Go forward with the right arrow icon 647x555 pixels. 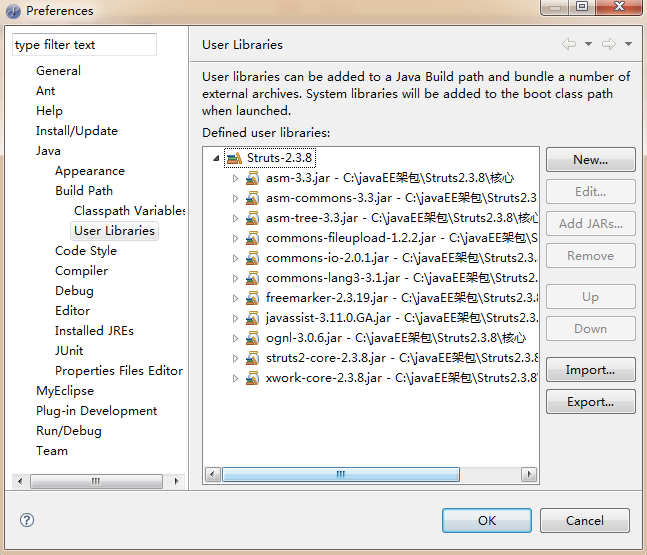[x=609, y=44]
